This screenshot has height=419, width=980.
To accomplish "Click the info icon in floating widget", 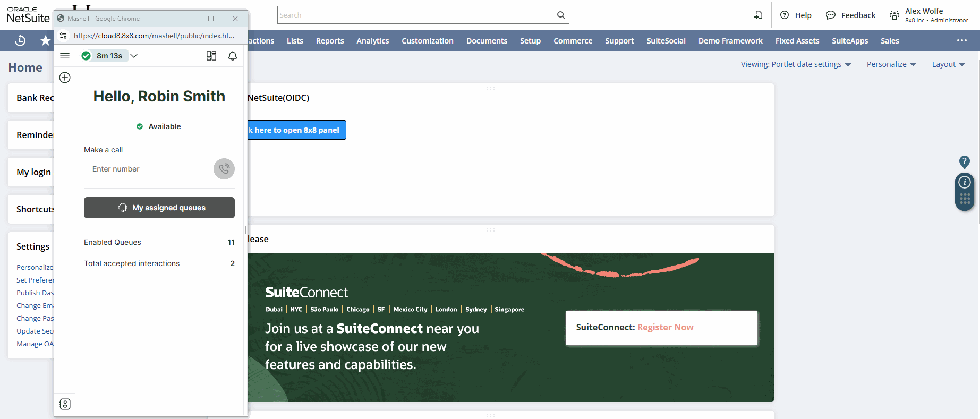I will (965, 182).
